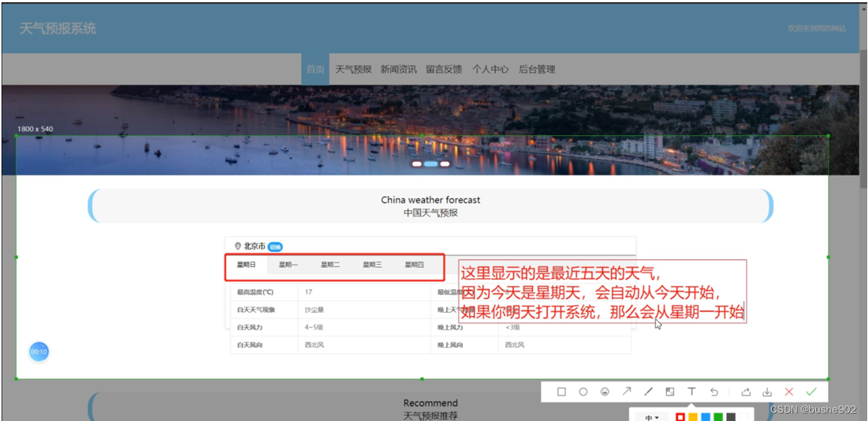
Task: Go to the 首页 nav item
Action: [x=315, y=69]
